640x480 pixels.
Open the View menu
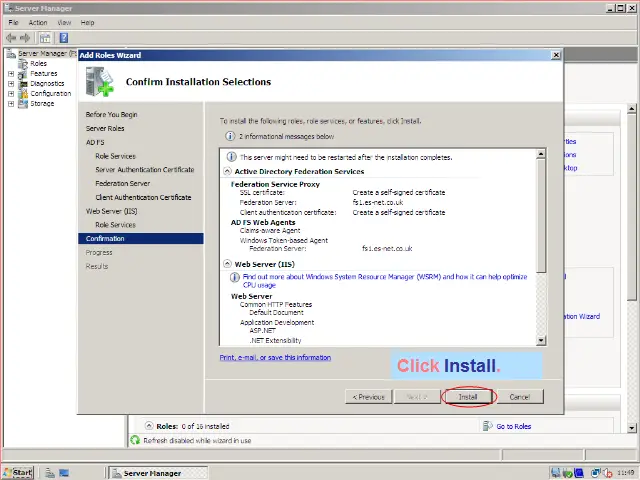[x=64, y=22]
